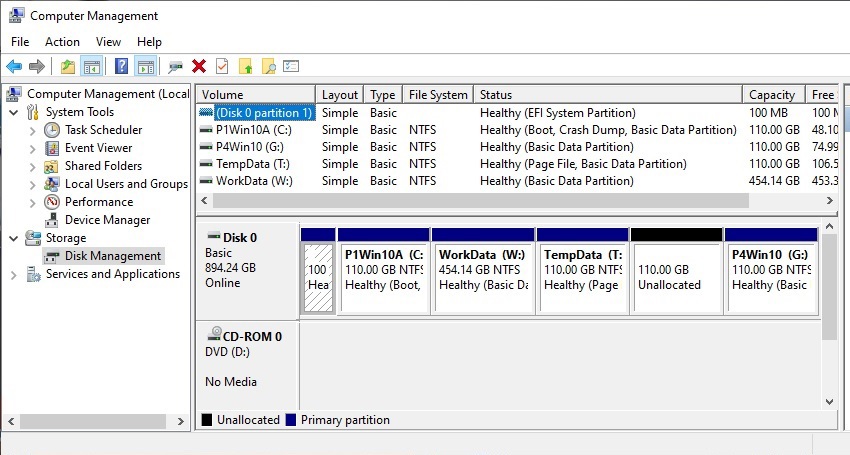The height and width of the screenshot is (455, 850).
Task: Select P1Win10A (C:) row in volume list
Action: click(517, 130)
